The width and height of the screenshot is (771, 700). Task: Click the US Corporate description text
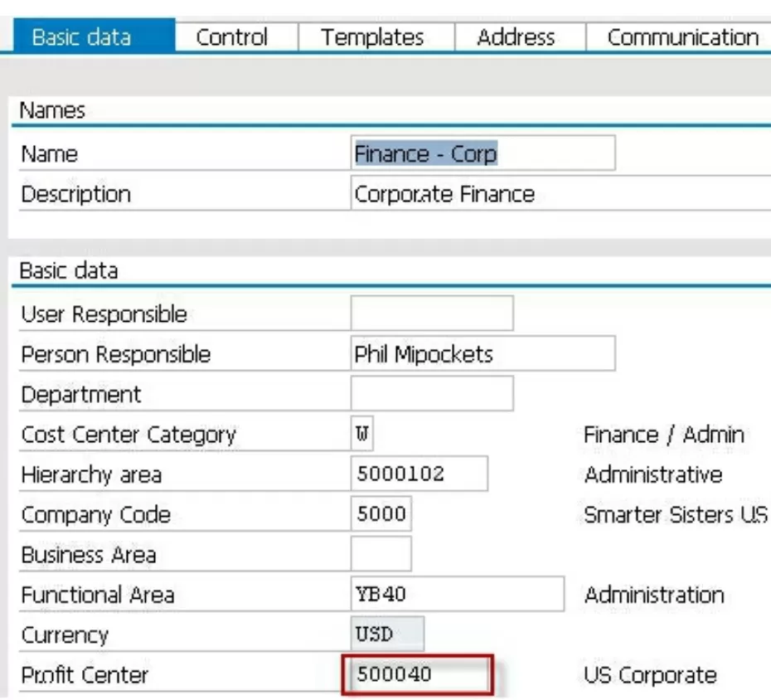(650, 675)
